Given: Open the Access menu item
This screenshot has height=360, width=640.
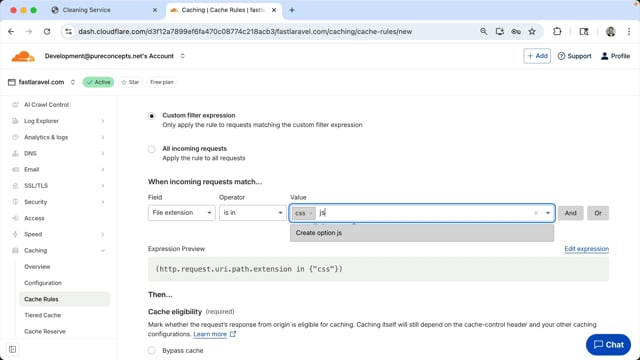Looking at the screenshot, I should click(34, 218).
